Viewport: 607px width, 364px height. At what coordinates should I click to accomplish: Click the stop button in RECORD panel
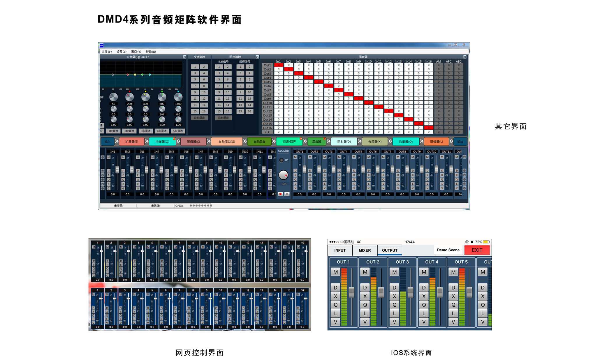pyautogui.click(x=287, y=194)
